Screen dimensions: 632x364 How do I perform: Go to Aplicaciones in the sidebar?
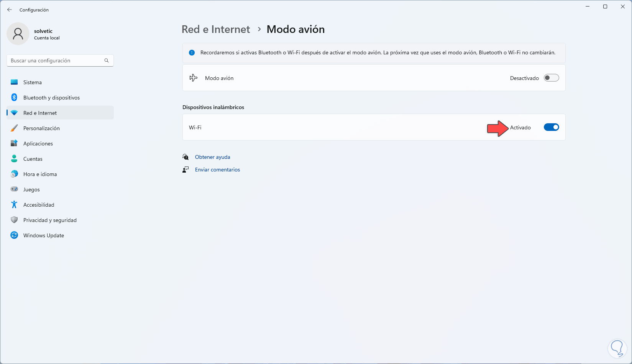pyautogui.click(x=38, y=144)
